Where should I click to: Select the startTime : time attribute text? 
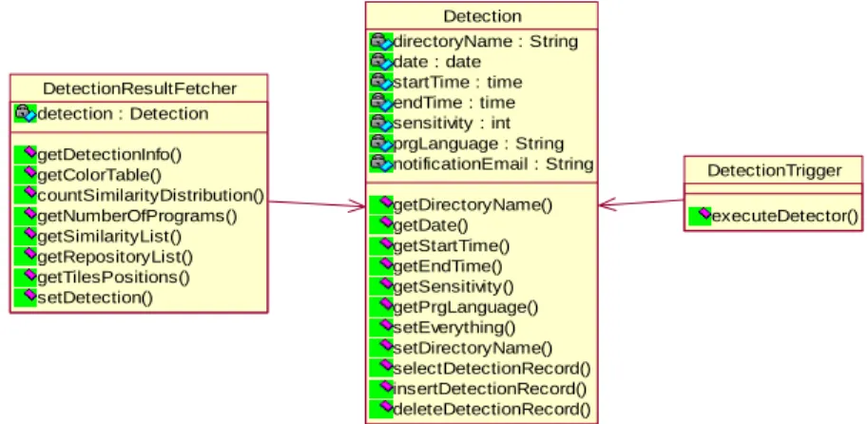(x=458, y=83)
